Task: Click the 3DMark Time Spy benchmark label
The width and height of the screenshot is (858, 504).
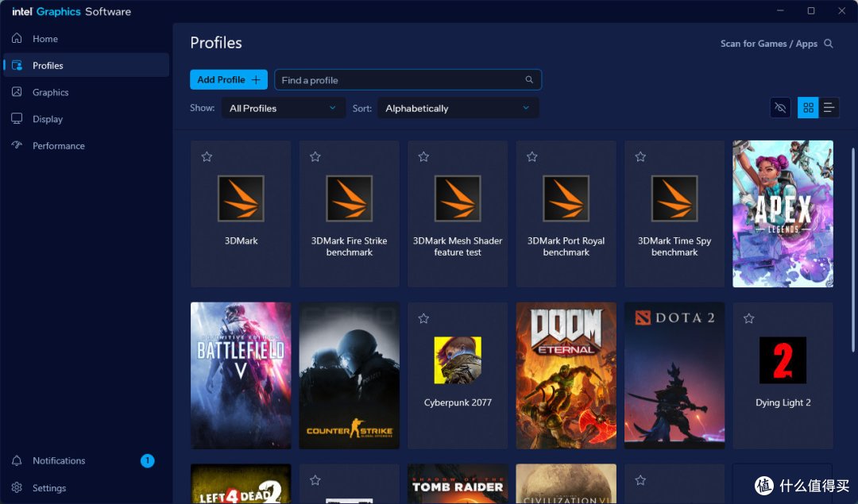Action: 674,247
